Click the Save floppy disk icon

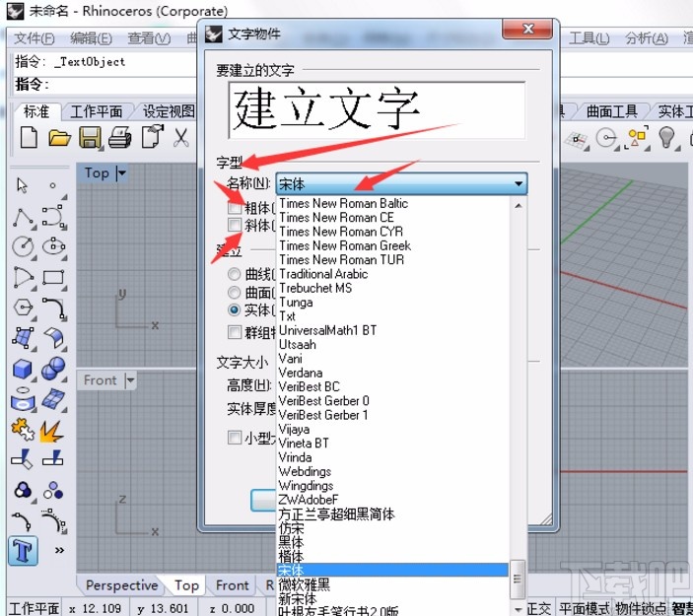90,137
